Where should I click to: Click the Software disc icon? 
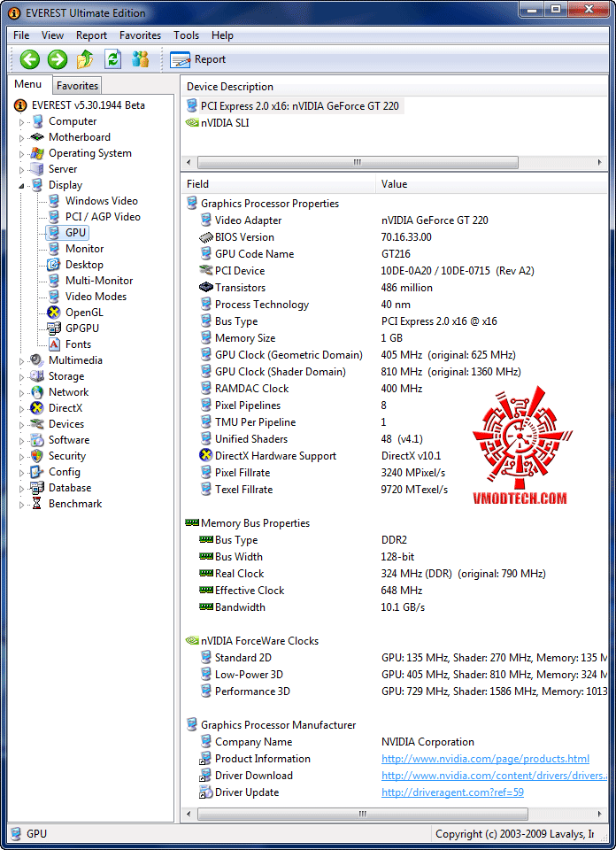(37, 440)
